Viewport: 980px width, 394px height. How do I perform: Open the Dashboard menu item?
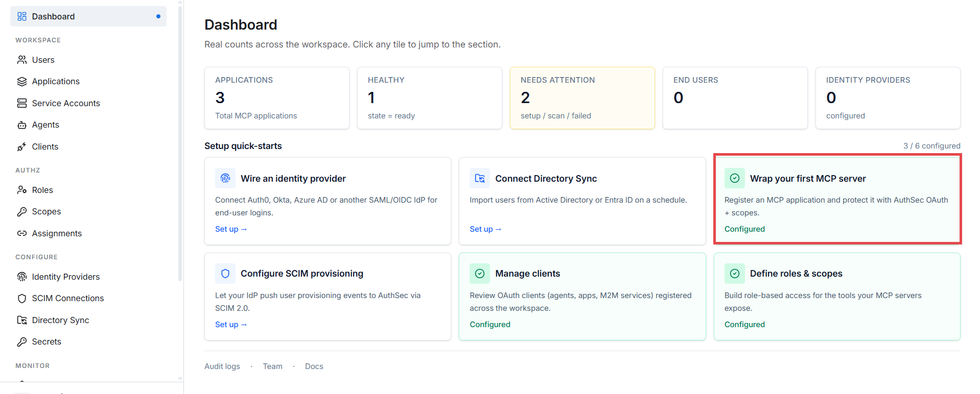click(88, 16)
